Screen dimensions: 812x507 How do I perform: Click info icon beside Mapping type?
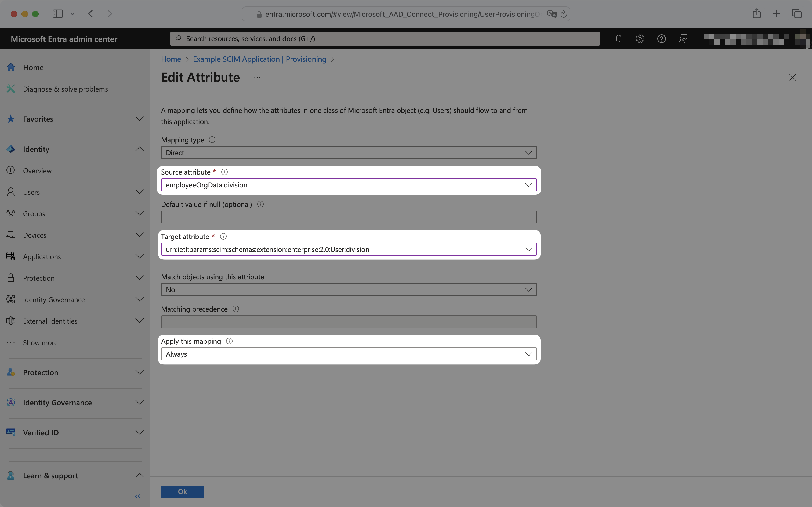[x=212, y=140]
